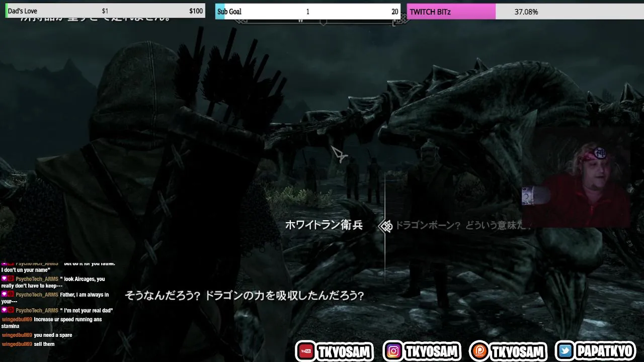Click the Patreon logo icon
Image resolution: width=644 pixels, height=362 pixels.
point(479,351)
